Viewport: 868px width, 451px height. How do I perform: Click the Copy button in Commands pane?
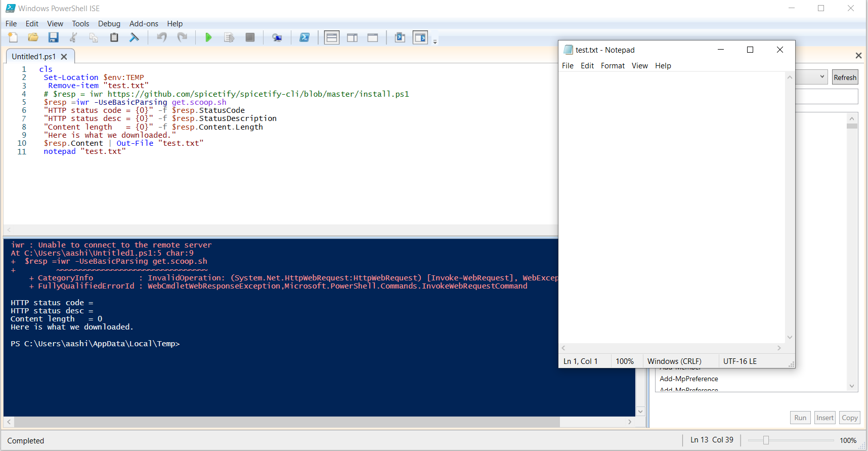850,418
